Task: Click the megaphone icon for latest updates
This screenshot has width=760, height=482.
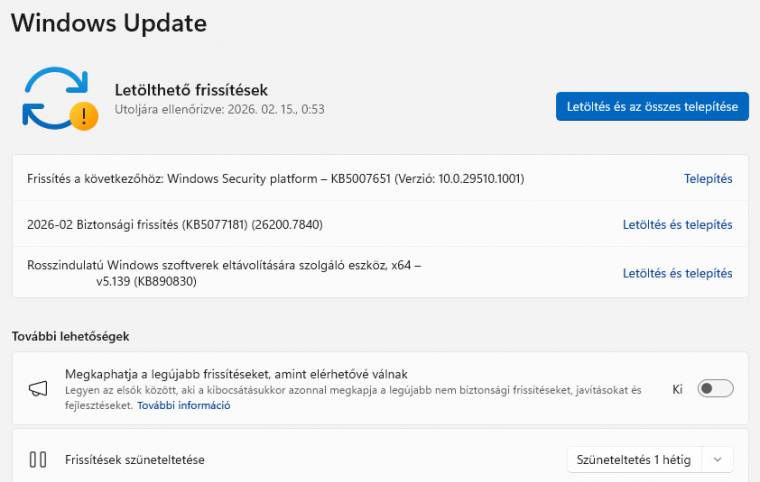Action: 38,388
